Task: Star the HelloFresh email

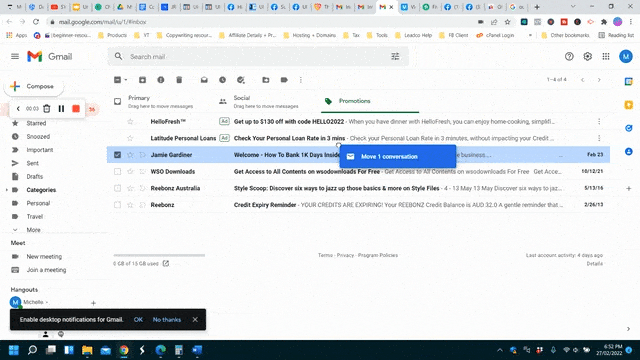Action: (x=130, y=122)
